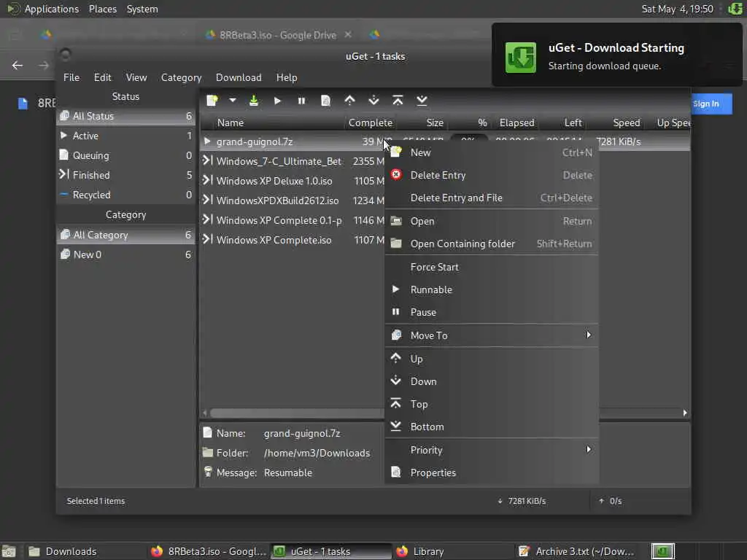Choose Pause in the context menu
This screenshot has height=560, width=747.
click(x=491, y=312)
